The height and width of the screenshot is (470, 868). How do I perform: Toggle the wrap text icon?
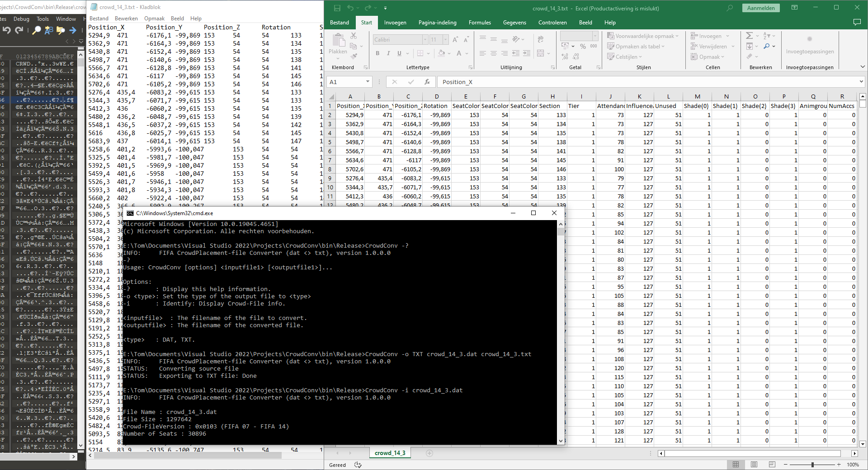click(x=541, y=39)
